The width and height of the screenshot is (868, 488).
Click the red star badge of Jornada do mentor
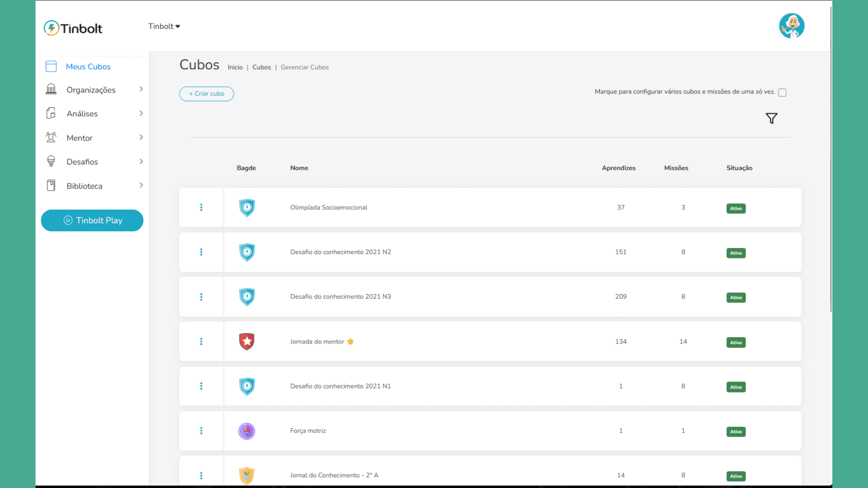point(247,342)
